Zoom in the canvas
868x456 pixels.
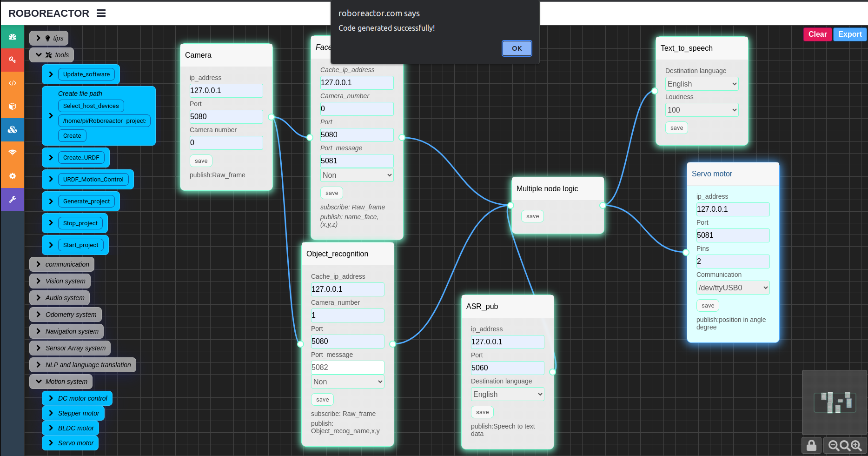[x=856, y=446]
